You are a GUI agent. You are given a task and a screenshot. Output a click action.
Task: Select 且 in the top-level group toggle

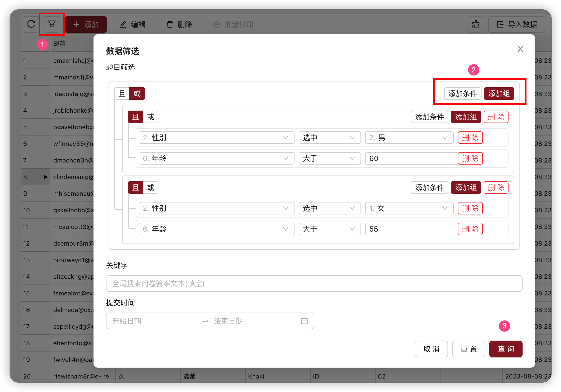(122, 93)
